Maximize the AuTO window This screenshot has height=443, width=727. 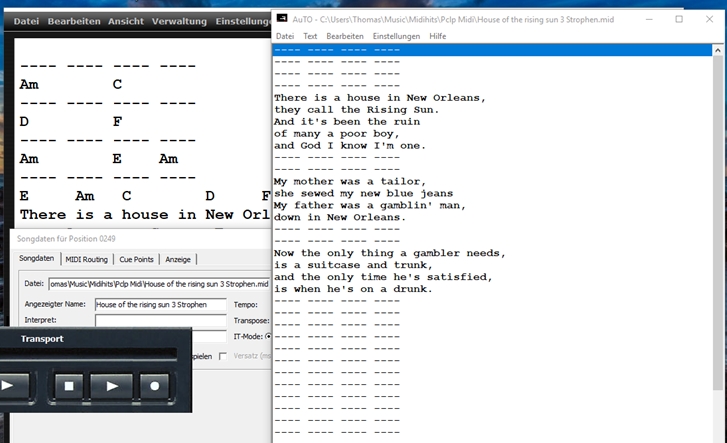click(x=679, y=19)
